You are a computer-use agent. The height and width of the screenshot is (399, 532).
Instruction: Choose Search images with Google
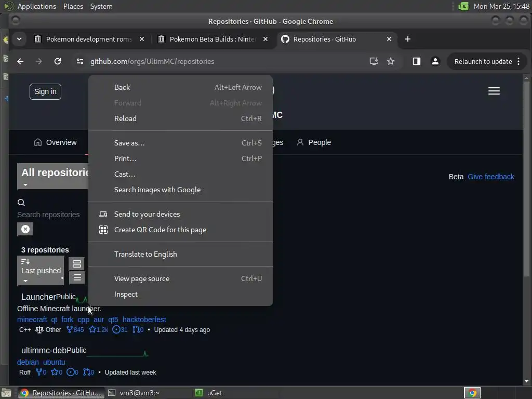coord(180,190)
